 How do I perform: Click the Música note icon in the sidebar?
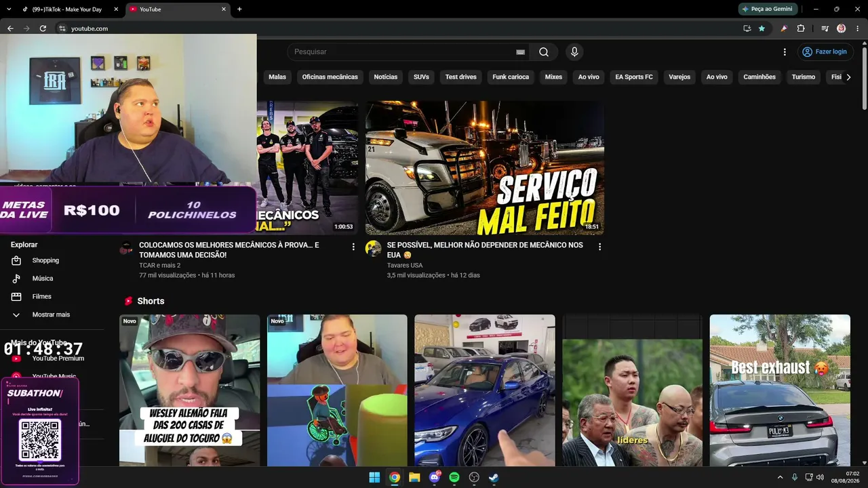click(17, 279)
